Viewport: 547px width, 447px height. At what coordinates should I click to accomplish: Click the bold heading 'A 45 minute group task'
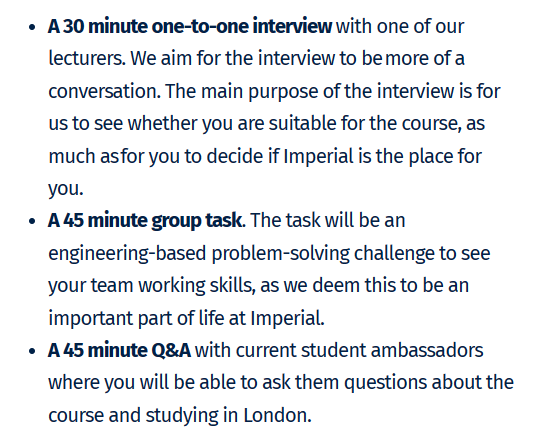point(145,221)
